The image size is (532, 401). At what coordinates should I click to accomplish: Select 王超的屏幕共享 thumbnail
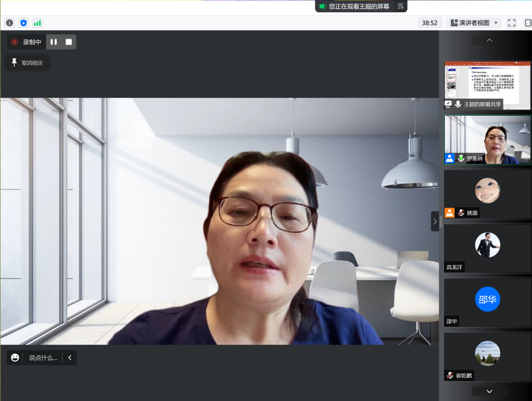[487, 85]
